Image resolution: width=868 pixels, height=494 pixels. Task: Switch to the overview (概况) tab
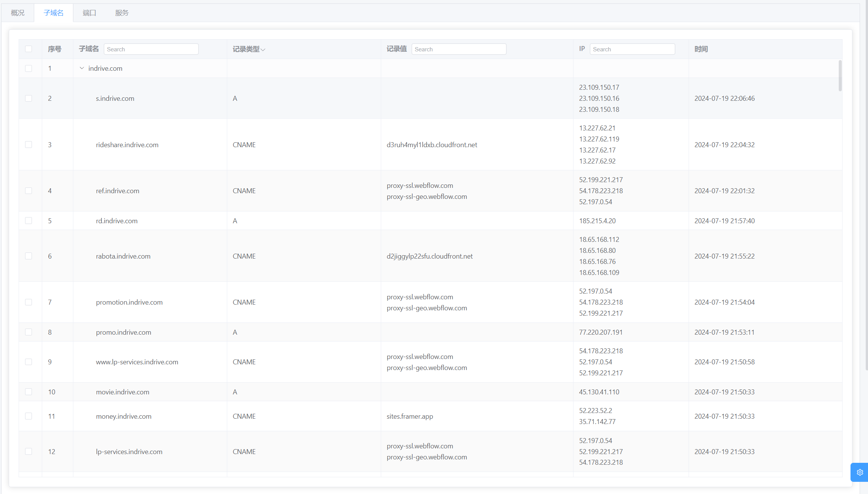click(x=17, y=13)
